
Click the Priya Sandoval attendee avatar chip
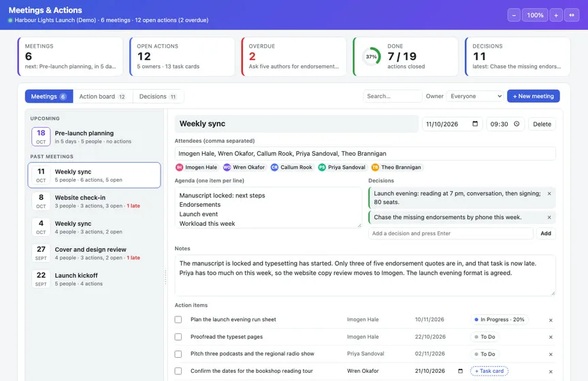click(342, 167)
